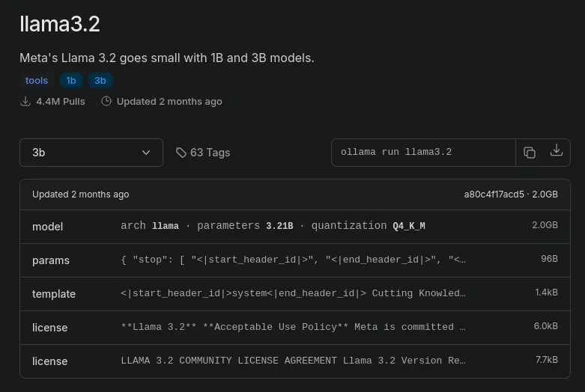Click the 1.4kB template size
This screenshot has width=585, height=392.
[x=547, y=293]
